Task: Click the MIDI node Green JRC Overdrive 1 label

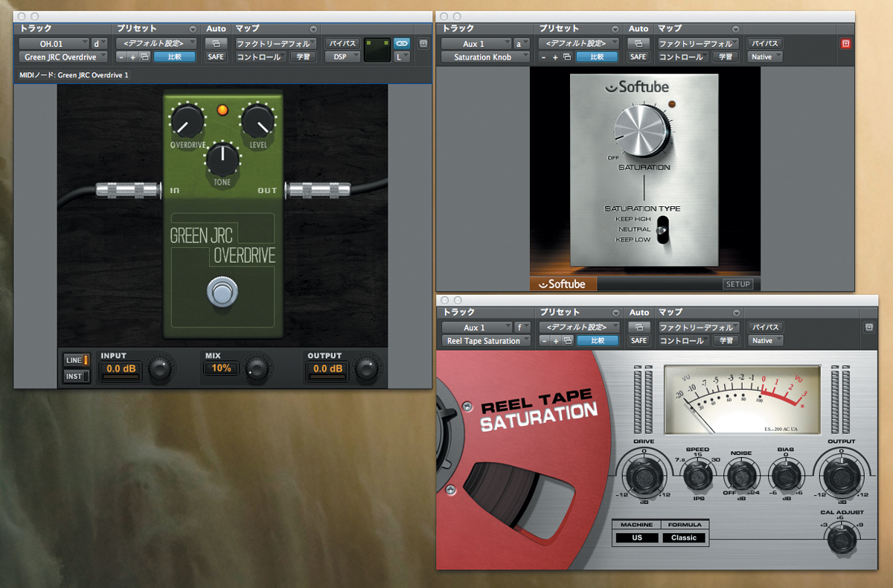Action: tap(74, 75)
